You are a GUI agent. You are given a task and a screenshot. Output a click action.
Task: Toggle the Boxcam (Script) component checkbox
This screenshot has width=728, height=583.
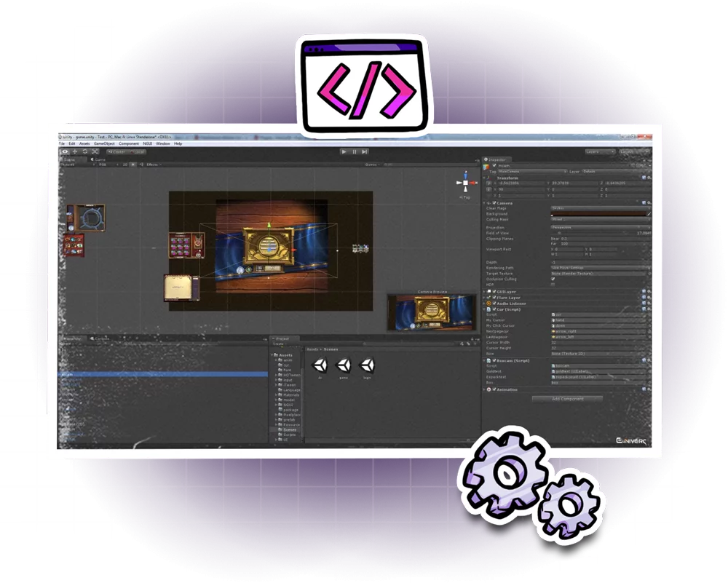point(494,360)
